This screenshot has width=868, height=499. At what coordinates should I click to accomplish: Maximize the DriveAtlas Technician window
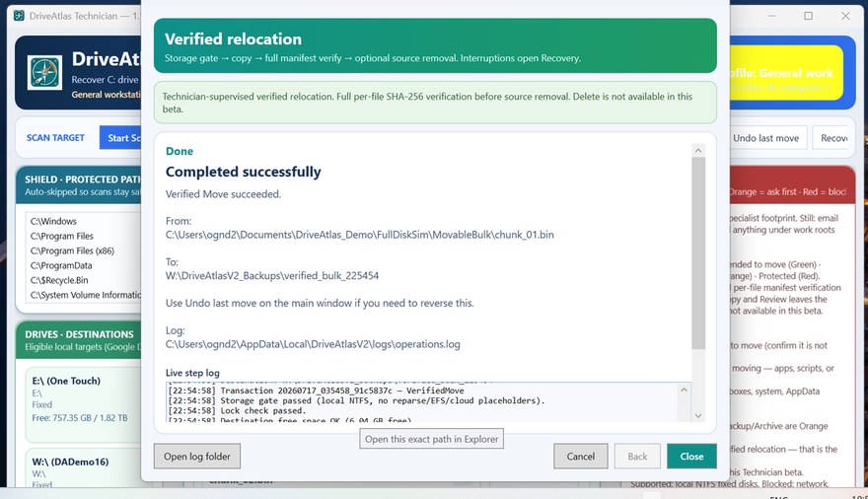(x=808, y=16)
